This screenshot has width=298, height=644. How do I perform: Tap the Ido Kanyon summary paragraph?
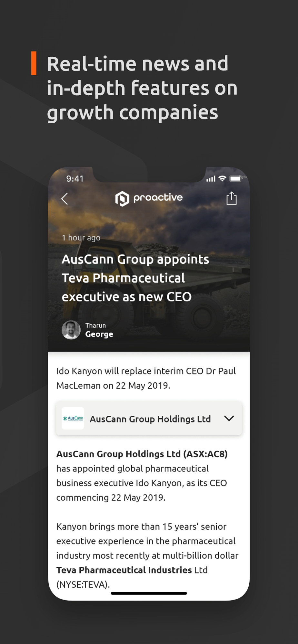(x=146, y=378)
